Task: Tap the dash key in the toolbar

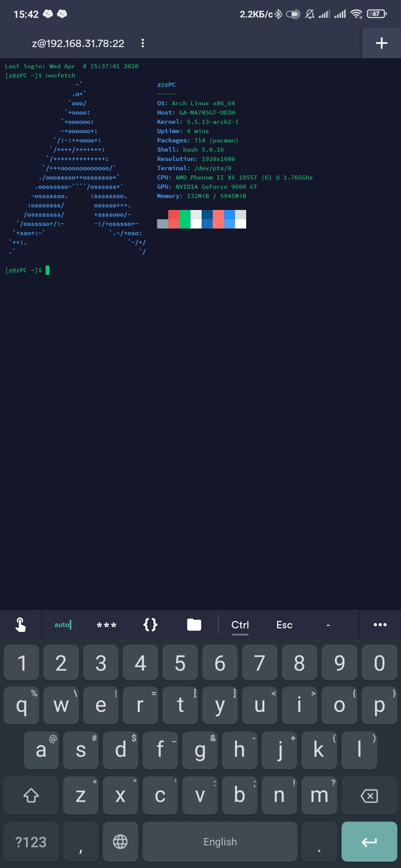Action: [328, 625]
